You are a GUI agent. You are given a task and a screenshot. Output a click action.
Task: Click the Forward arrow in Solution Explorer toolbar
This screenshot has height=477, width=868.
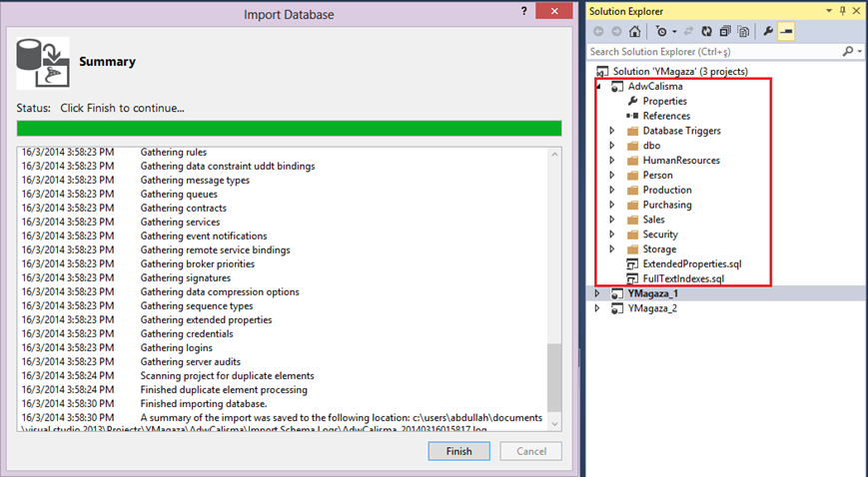click(x=616, y=32)
